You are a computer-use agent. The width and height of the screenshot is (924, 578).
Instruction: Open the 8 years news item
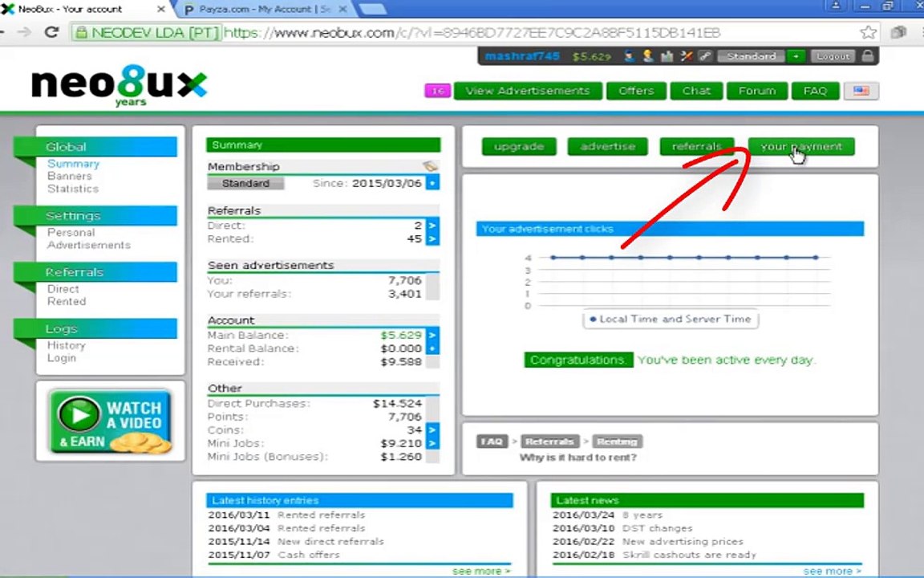pyautogui.click(x=642, y=515)
